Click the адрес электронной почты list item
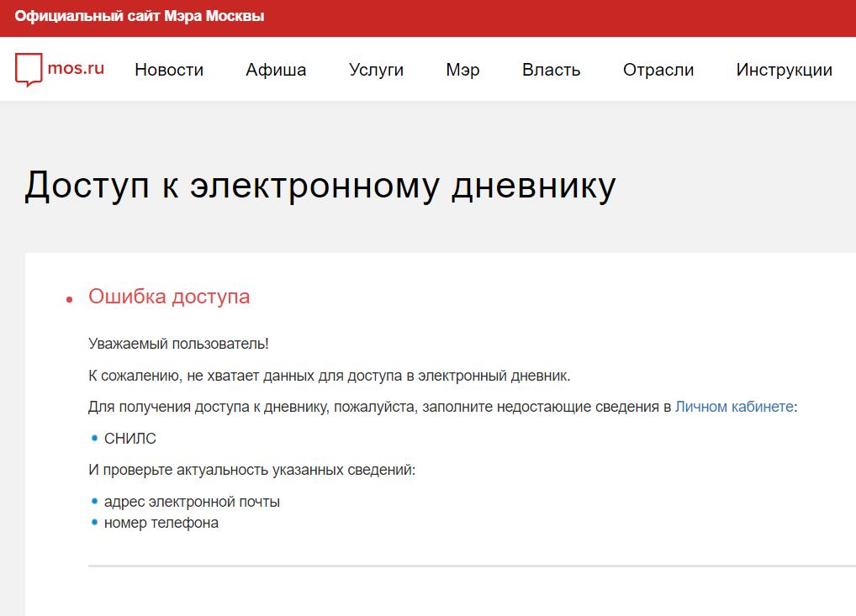 pyautogui.click(x=192, y=502)
